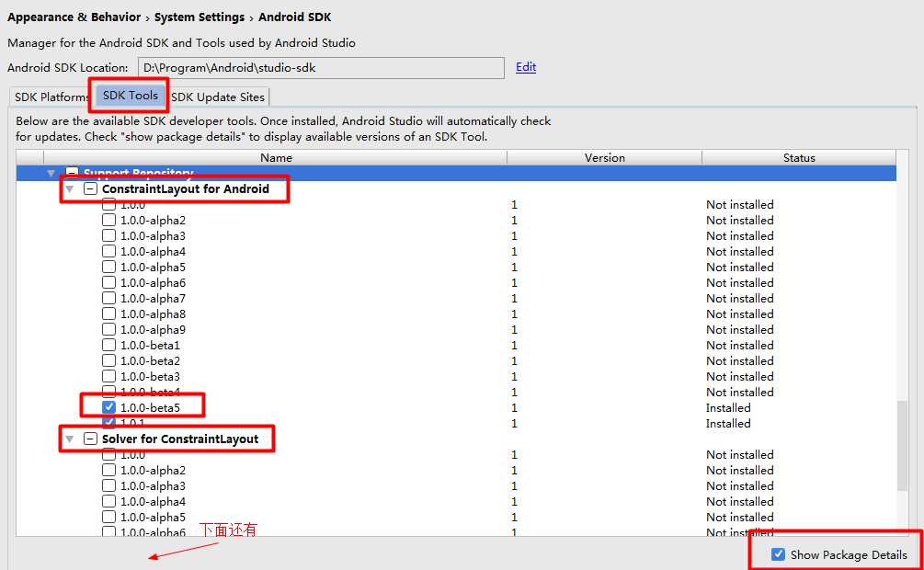
Task: Check ConstraintLayout 1.0.0-alpha4 checkbox
Action: pos(109,251)
